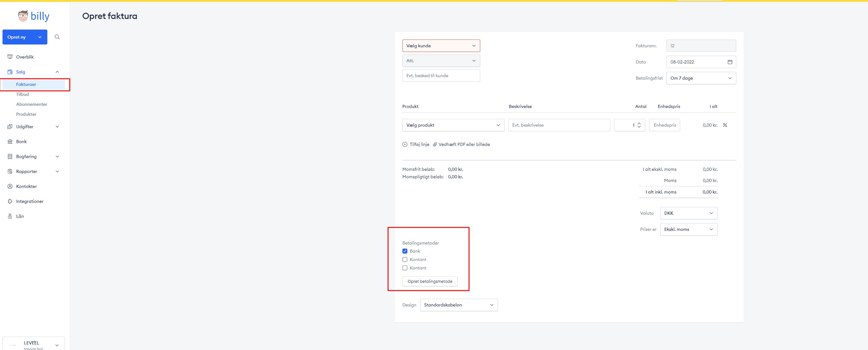The image size is (868, 350).
Task: Click the Integrationer puzzle icon
Action: click(x=10, y=201)
